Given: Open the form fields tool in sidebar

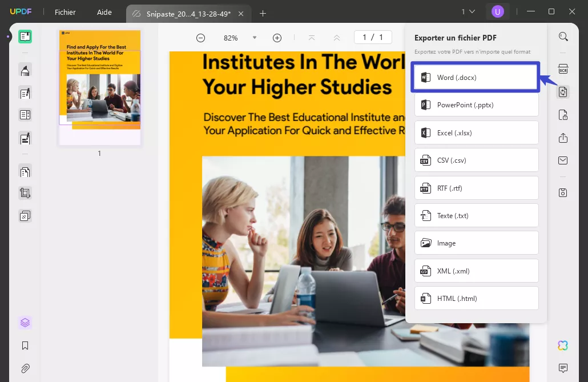Looking at the screenshot, I should pyautogui.click(x=25, y=115).
